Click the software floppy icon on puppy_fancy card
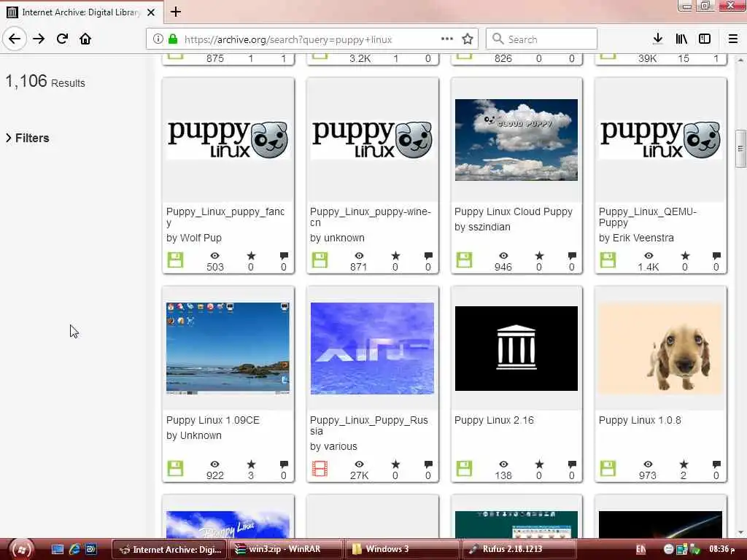This screenshot has width=747, height=560. click(x=175, y=260)
